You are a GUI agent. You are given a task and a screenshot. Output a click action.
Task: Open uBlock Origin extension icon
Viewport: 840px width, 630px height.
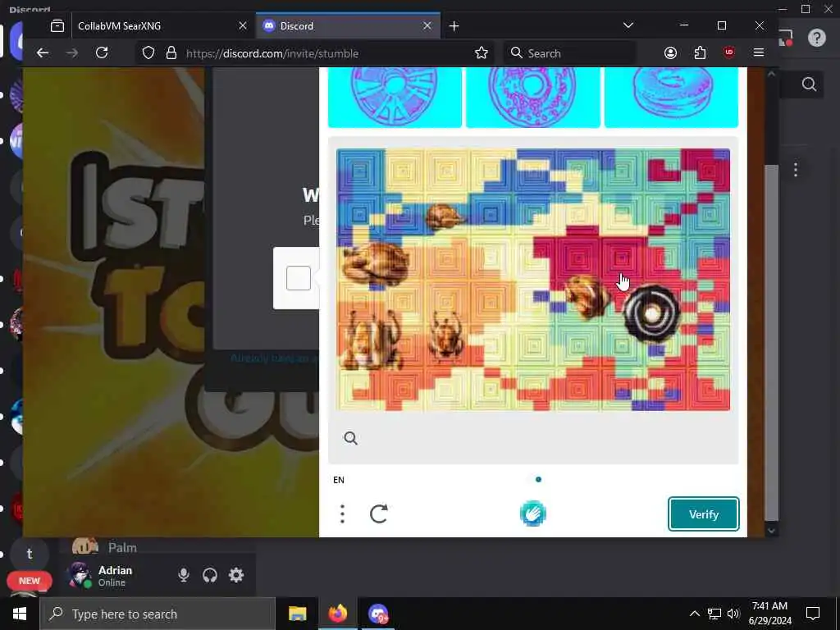point(729,52)
